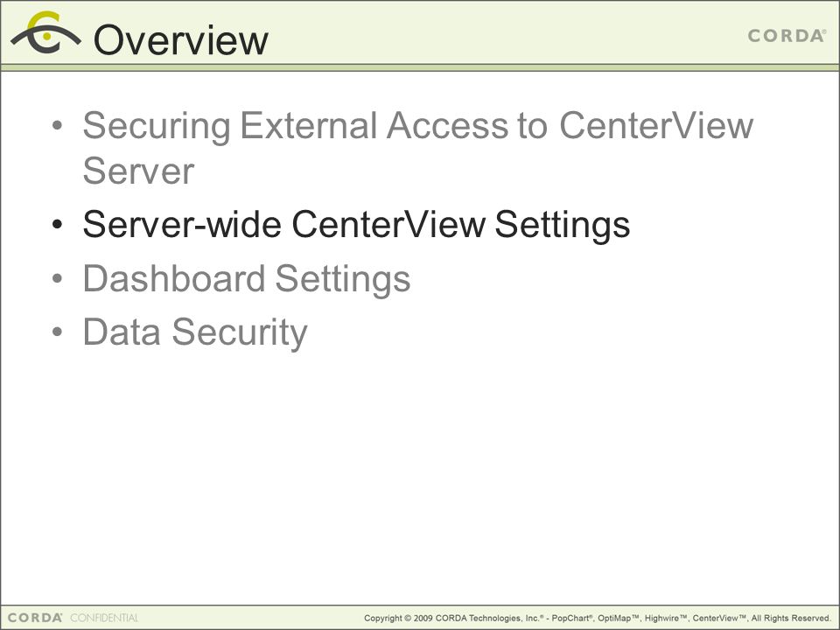This screenshot has height=630, width=840.
Task: Click the CORDA wordmark in the header
Action: (x=787, y=36)
